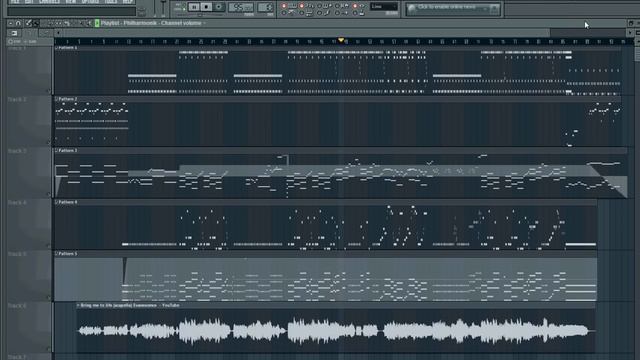Click the clip source icon below the Playlist menu arrow
This screenshot has width=640, height=360.
tap(14, 33)
